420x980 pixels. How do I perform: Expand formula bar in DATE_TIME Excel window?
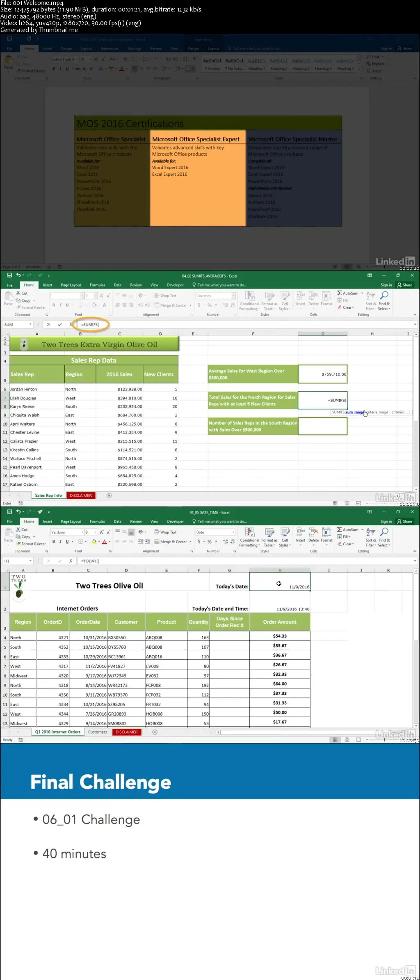point(415,561)
